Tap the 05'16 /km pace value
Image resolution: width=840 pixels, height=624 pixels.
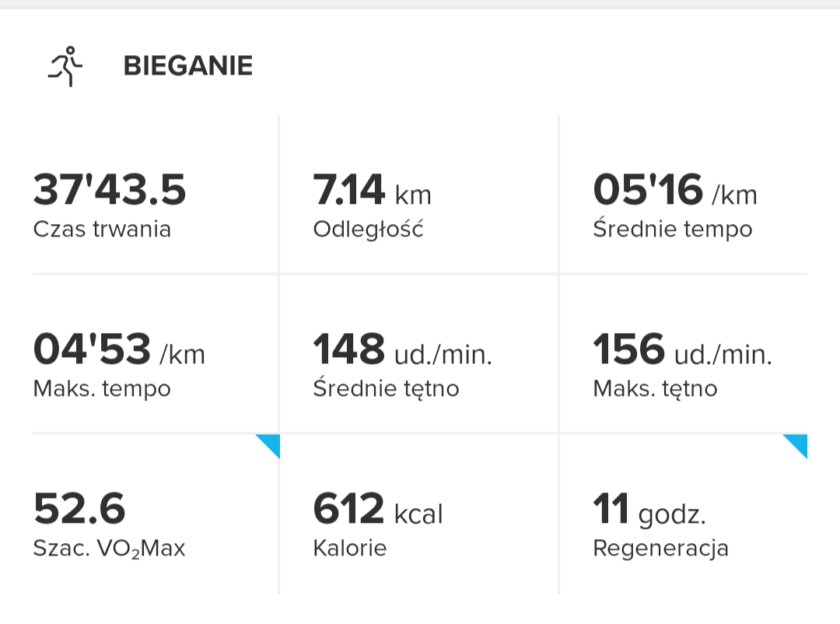674,190
